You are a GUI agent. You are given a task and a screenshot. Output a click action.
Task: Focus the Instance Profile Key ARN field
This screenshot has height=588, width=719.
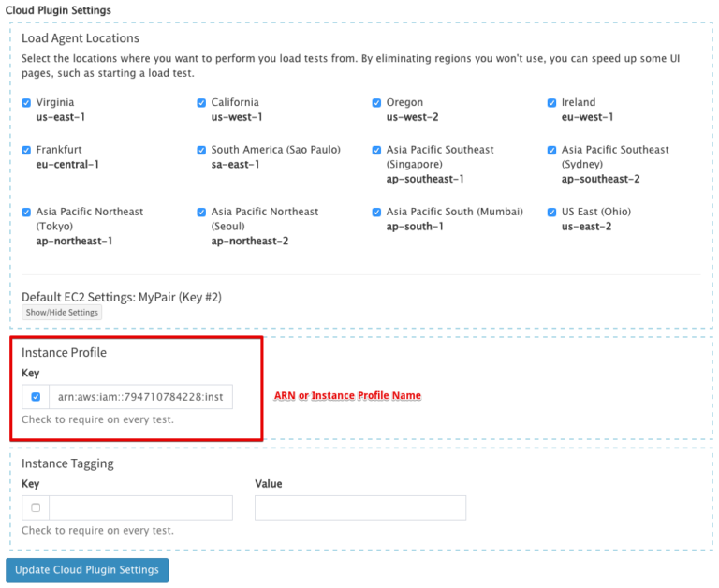point(140,397)
